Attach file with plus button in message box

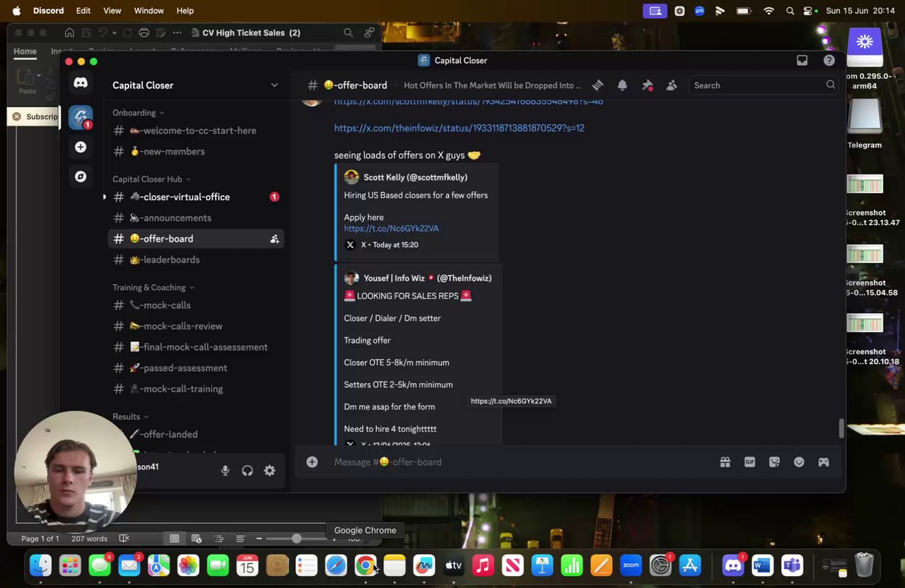(312, 461)
